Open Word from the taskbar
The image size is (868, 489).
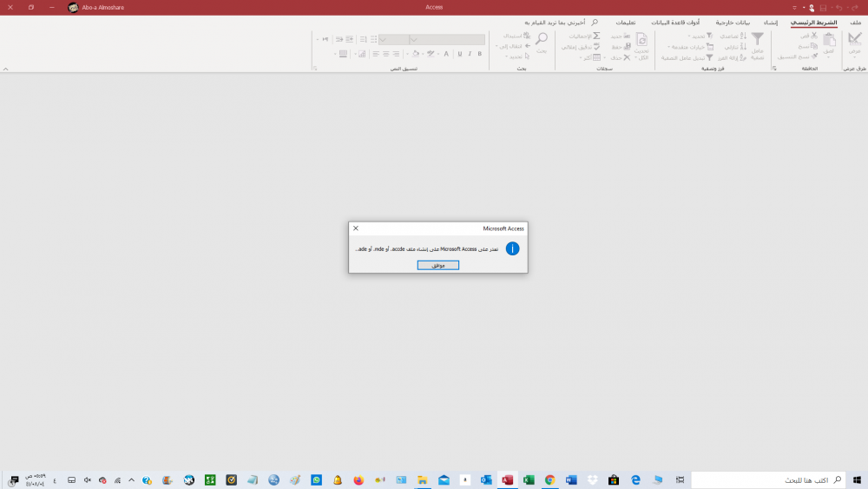tap(571, 480)
